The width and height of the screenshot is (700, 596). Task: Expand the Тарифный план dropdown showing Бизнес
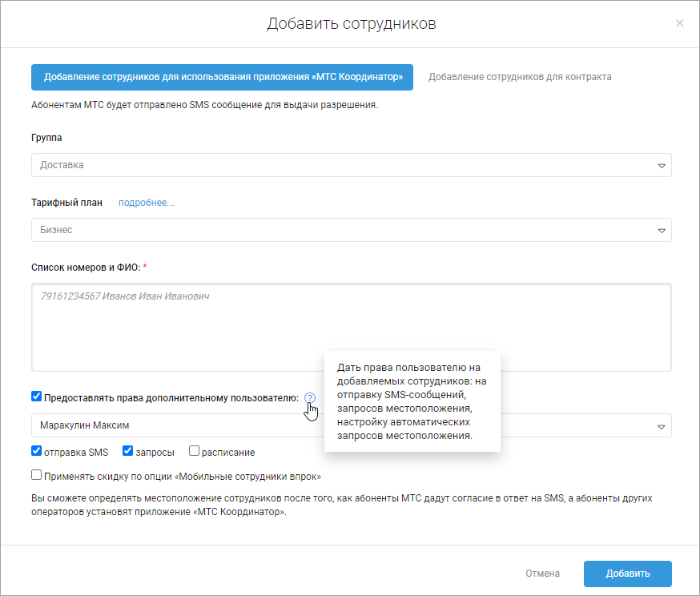pos(344,230)
